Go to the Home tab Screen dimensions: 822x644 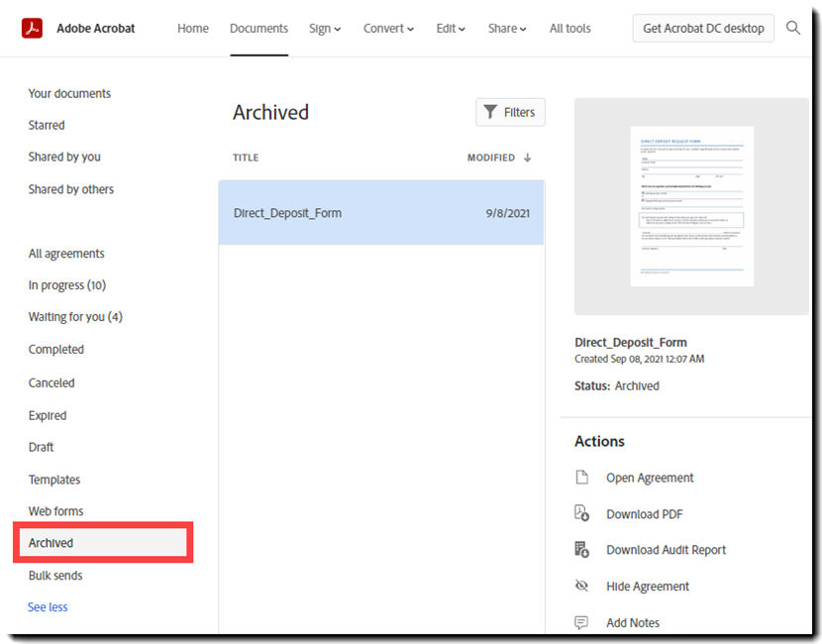pyautogui.click(x=193, y=29)
